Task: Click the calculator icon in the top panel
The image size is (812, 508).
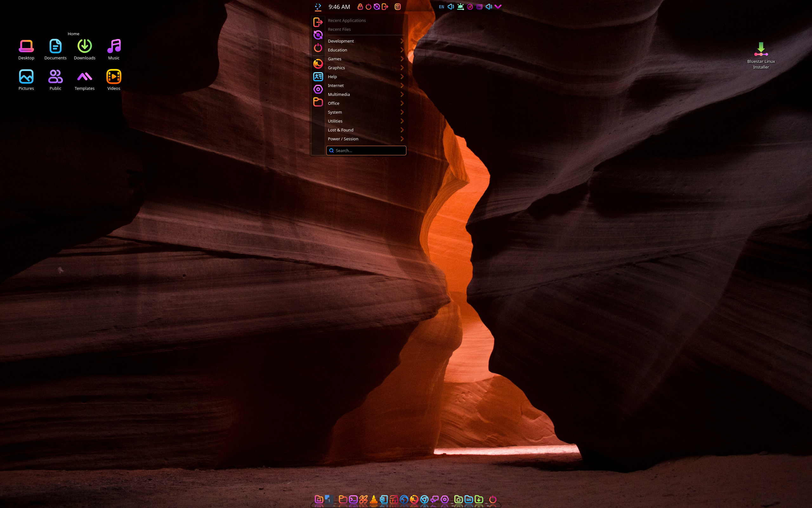Action: click(x=398, y=7)
